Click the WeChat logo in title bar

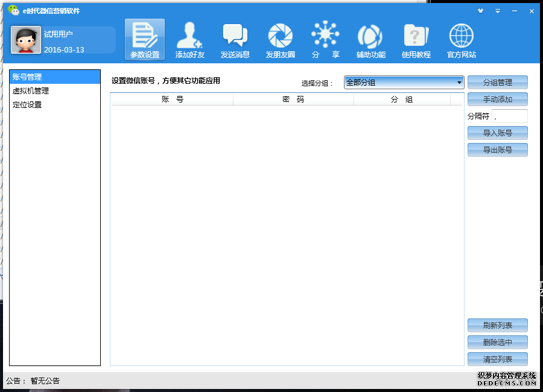[13, 10]
